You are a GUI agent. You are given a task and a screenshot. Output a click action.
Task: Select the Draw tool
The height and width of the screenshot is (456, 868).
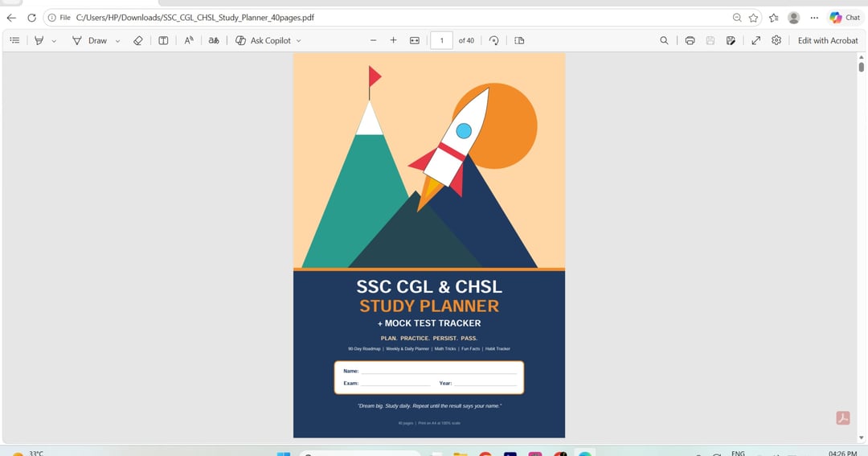coord(90,40)
